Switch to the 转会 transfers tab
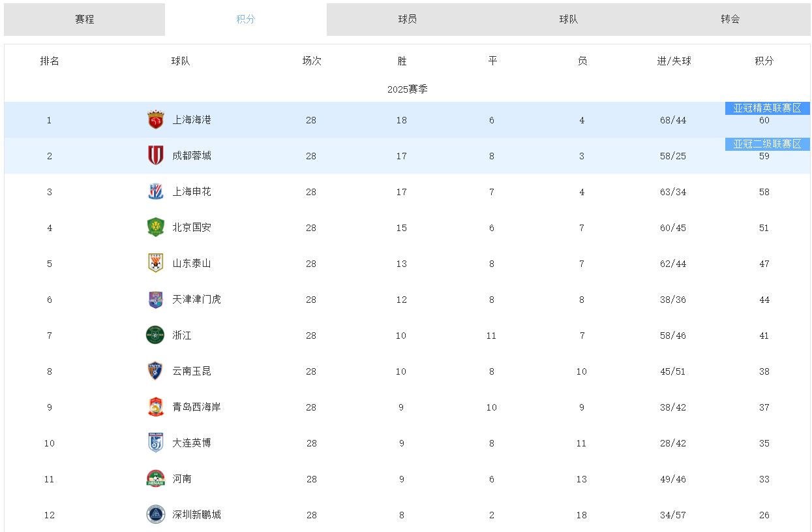 click(x=730, y=20)
